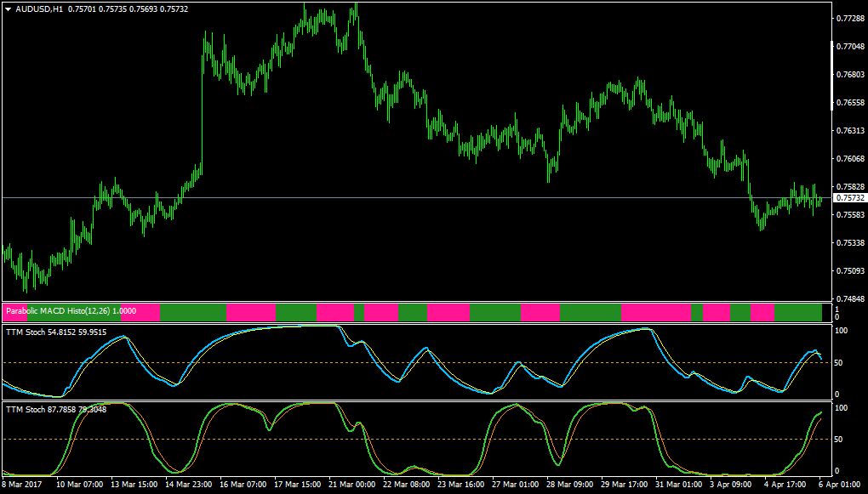
Task: Click the 0 scale label in lower TTM Stoch panel
Action: click(837, 471)
